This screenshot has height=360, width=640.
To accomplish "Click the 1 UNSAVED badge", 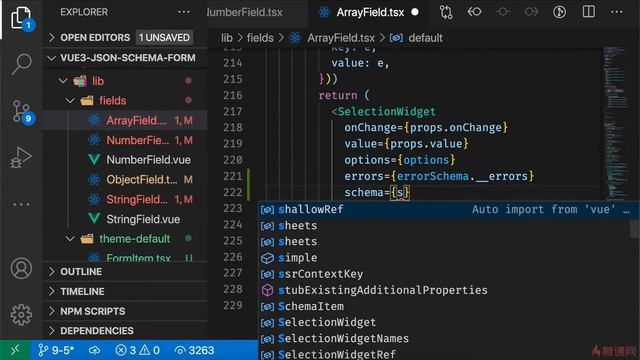I will pyautogui.click(x=164, y=38).
